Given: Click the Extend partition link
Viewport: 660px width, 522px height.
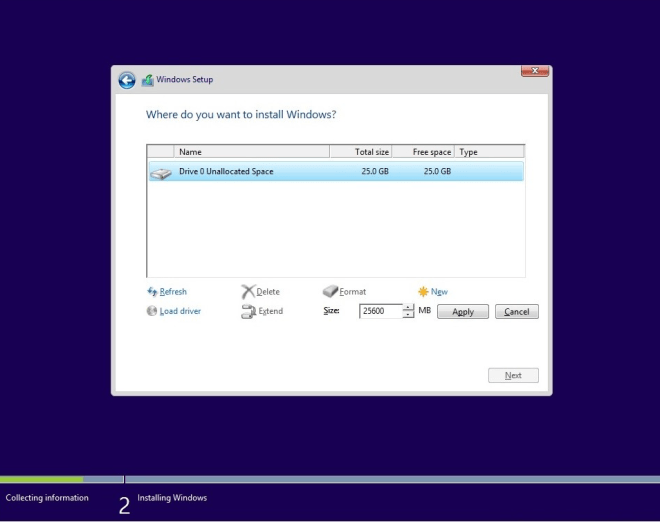Looking at the screenshot, I should pos(270,311).
